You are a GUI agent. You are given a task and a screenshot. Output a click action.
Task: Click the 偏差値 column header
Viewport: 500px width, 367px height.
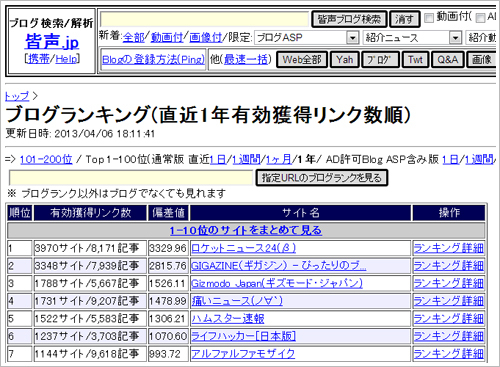point(168,213)
